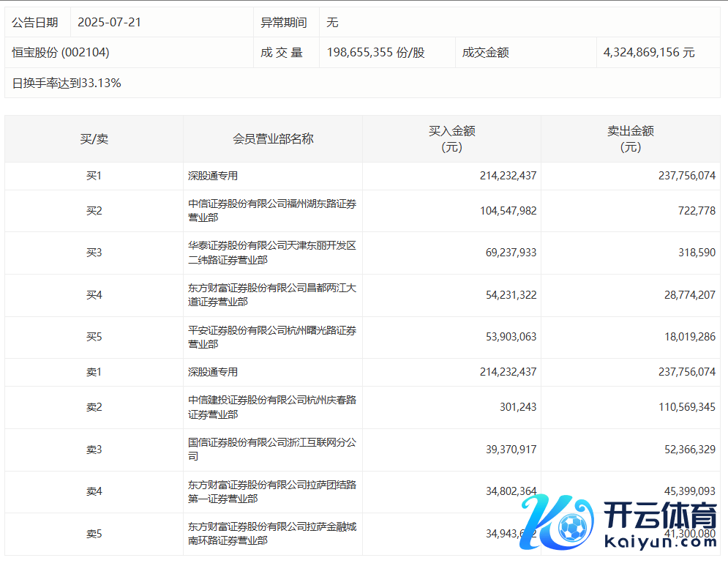Select the 会员营业部名称 column header
728x566 pixels.
272,138
